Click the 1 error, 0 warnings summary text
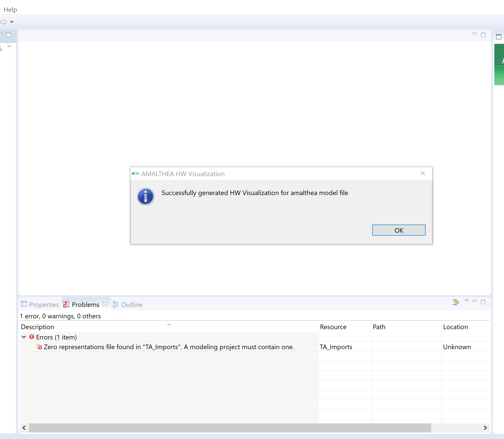Viewport: 504px width, 439px height. 60,316
